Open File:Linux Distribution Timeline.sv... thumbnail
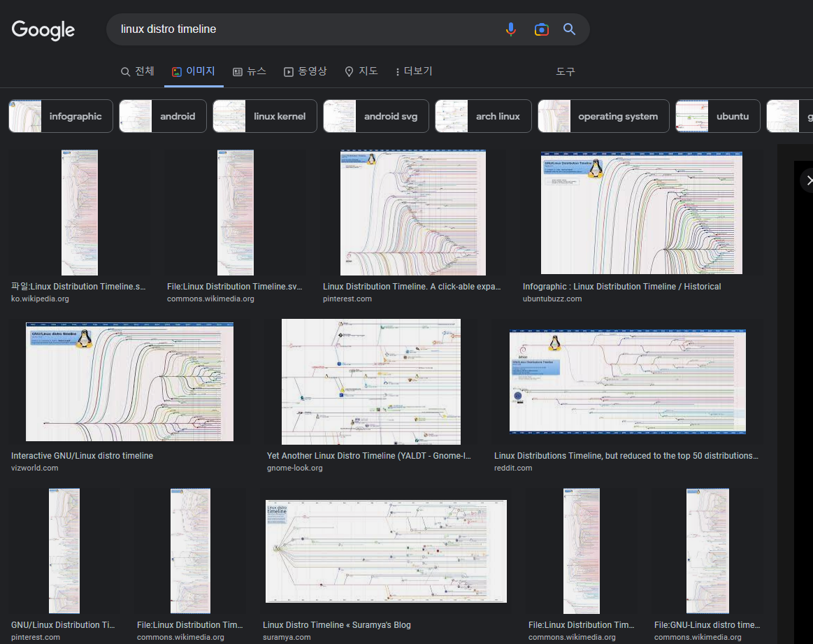The width and height of the screenshot is (813, 644). (236, 213)
